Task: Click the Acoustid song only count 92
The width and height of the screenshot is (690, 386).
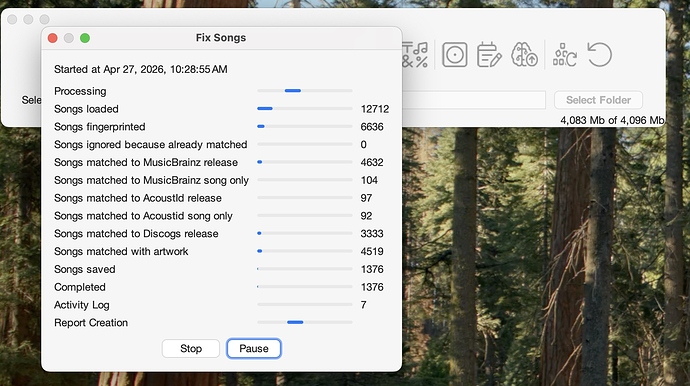Action: 366,216
